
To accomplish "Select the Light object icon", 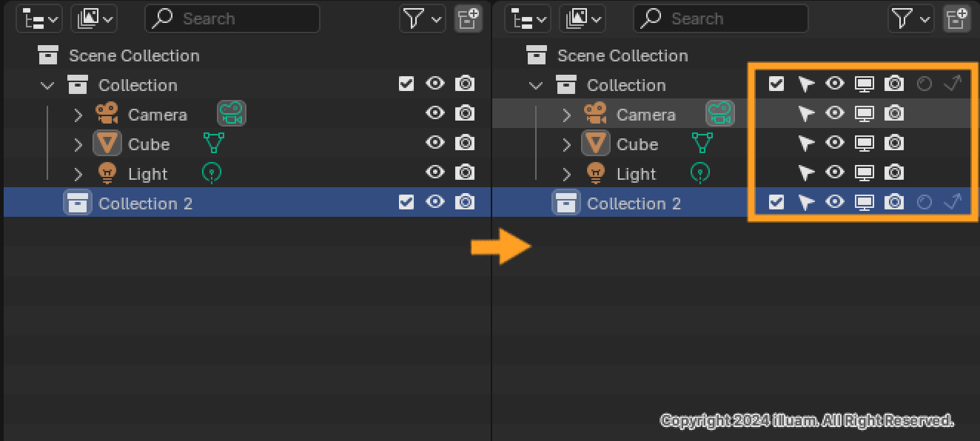I will (x=108, y=173).
